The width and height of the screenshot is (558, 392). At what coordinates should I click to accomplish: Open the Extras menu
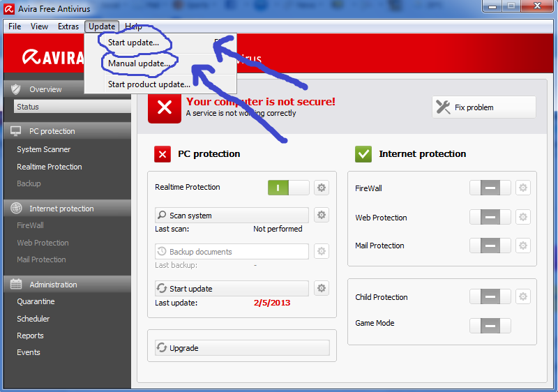68,27
